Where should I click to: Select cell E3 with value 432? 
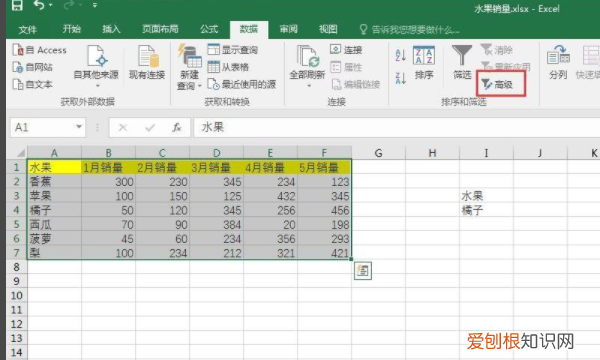pos(270,196)
